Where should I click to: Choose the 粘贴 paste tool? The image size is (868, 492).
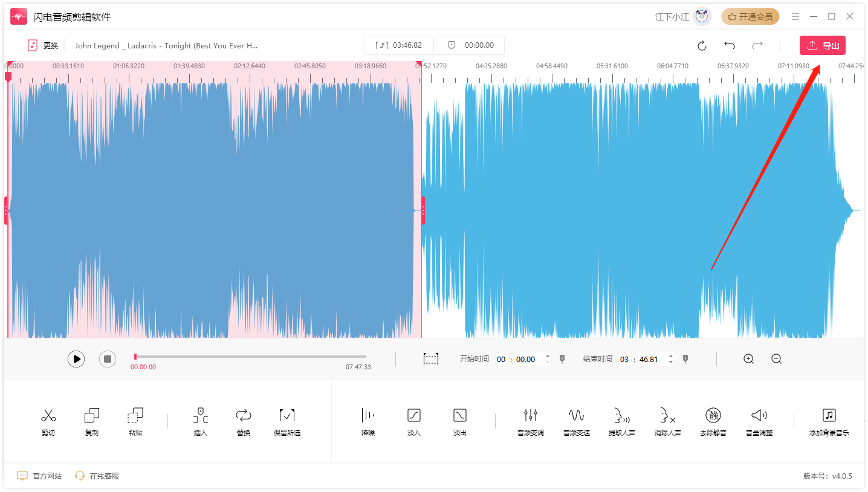tap(135, 422)
